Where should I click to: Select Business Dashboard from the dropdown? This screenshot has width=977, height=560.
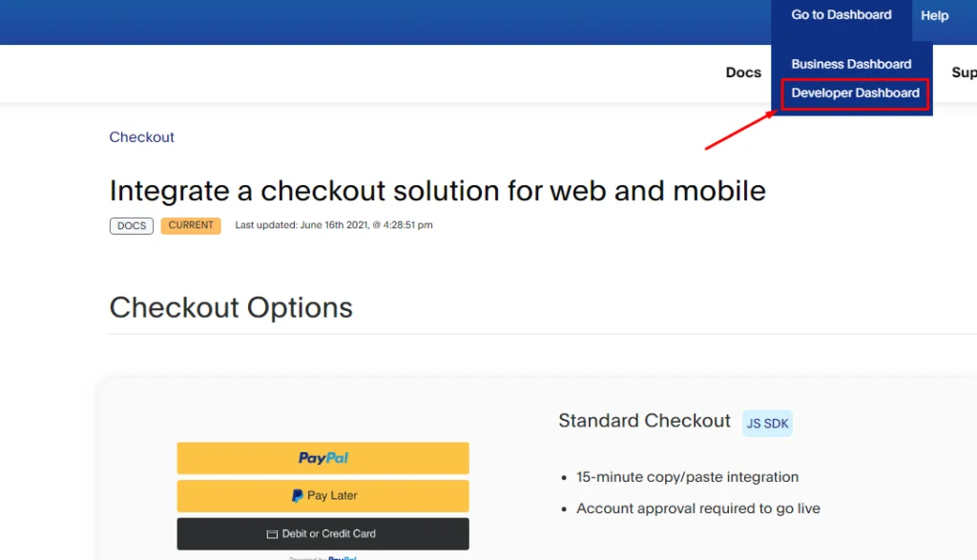coord(851,64)
